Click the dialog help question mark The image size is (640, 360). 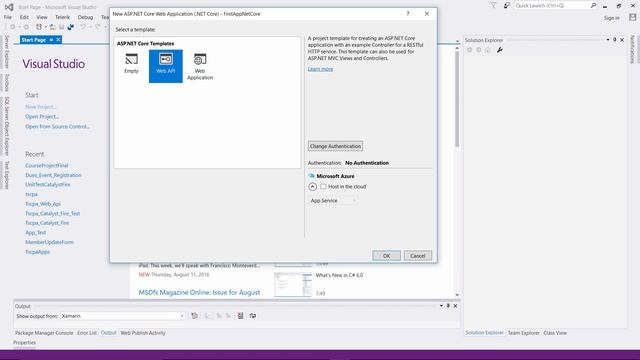coord(408,13)
